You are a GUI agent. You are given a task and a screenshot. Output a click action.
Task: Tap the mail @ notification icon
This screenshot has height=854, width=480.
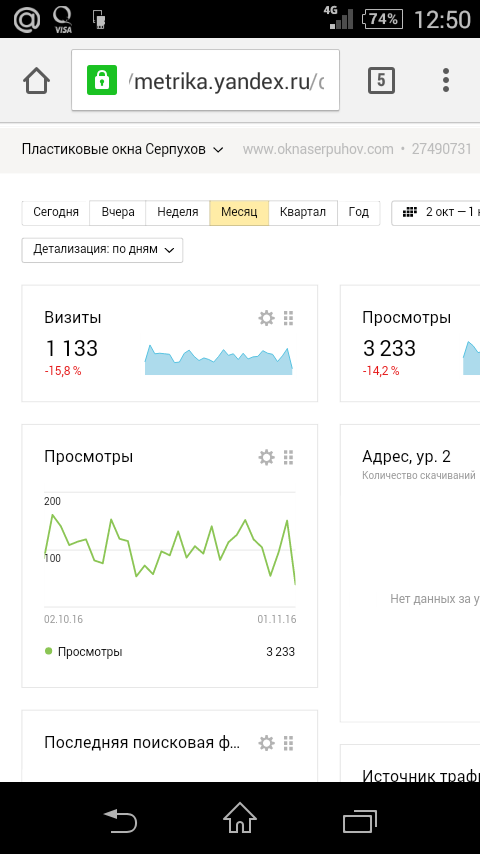point(27,20)
